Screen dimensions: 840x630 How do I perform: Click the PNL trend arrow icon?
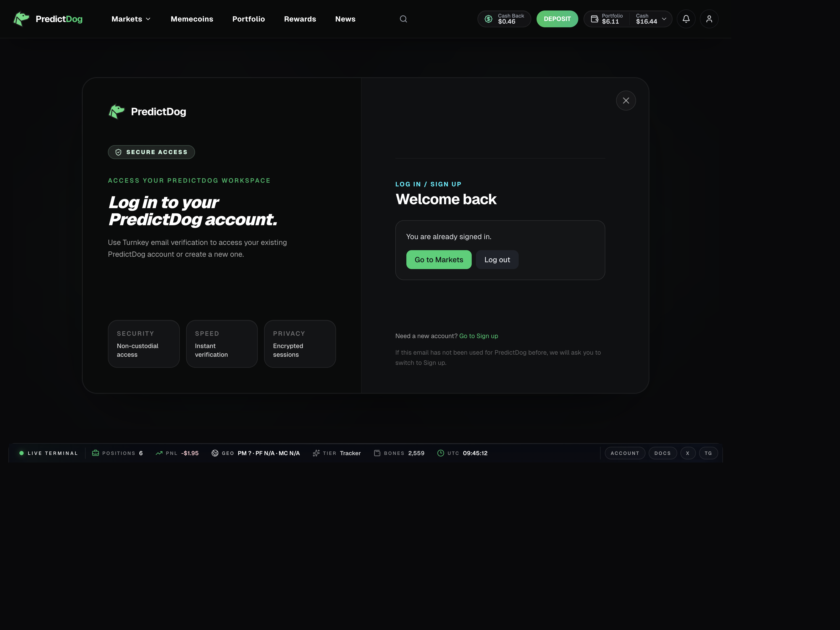click(x=159, y=453)
